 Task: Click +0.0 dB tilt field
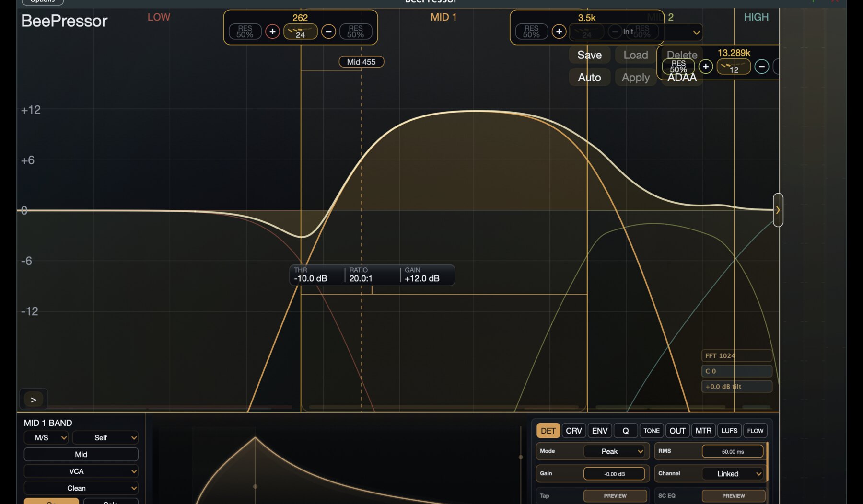pos(736,386)
